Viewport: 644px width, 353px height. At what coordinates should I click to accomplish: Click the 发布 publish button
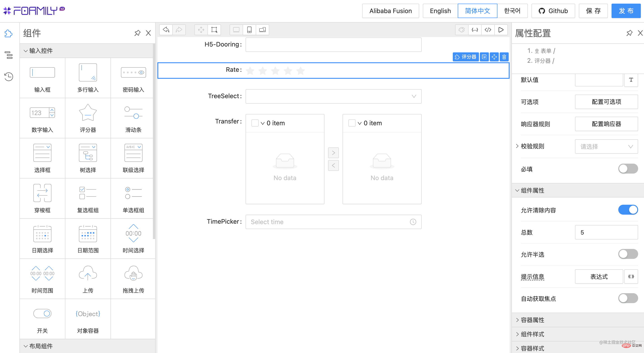[x=626, y=11]
